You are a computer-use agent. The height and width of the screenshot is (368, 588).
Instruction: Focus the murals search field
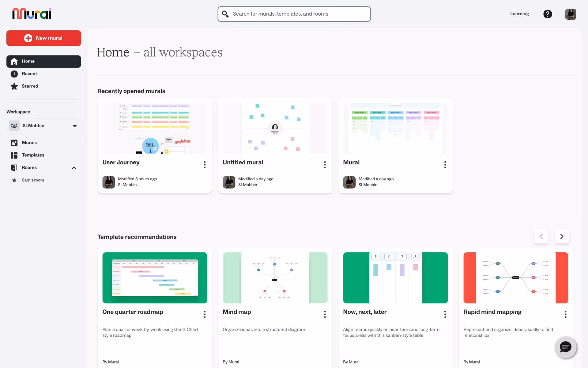point(294,14)
